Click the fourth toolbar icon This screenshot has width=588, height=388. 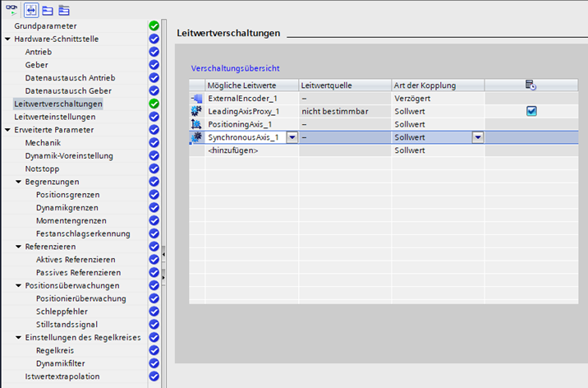[64, 9]
